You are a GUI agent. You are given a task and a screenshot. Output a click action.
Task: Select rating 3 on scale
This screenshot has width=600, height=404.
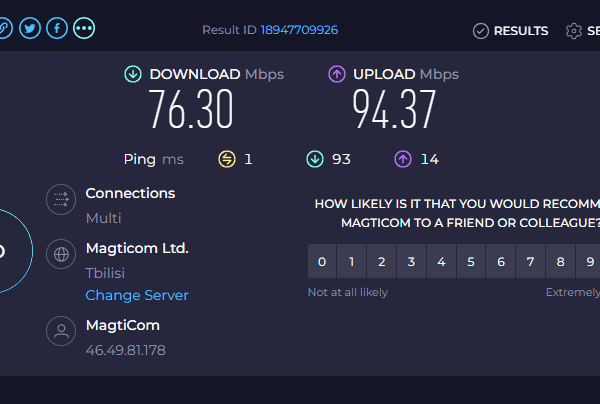(411, 261)
